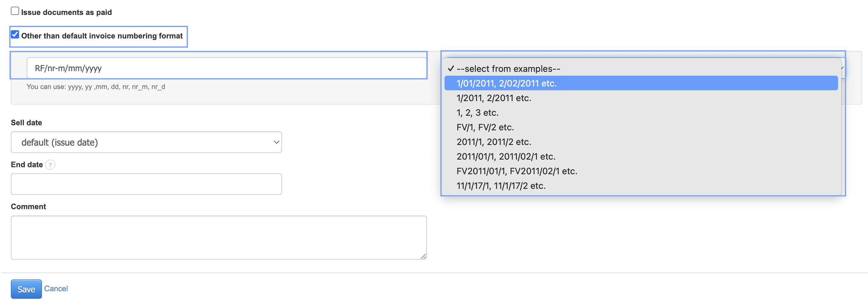Screen dimensions: 868x302
Task: Check the 'Issue documents as paid' checkbox
Action: coord(15,11)
